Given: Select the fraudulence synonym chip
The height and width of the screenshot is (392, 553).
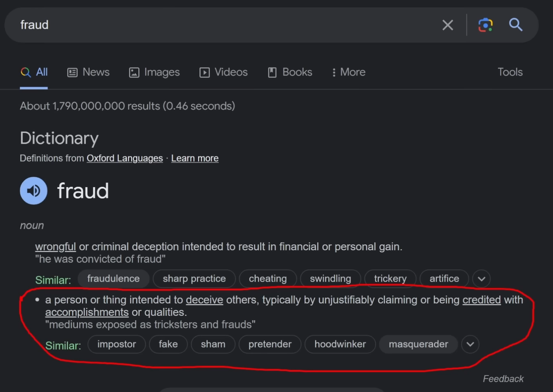Looking at the screenshot, I should pos(113,279).
